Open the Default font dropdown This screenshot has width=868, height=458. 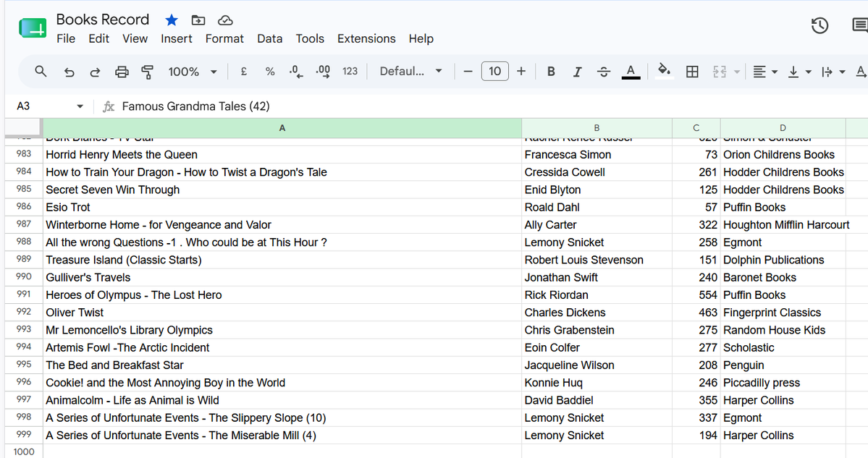coord(410,72)
